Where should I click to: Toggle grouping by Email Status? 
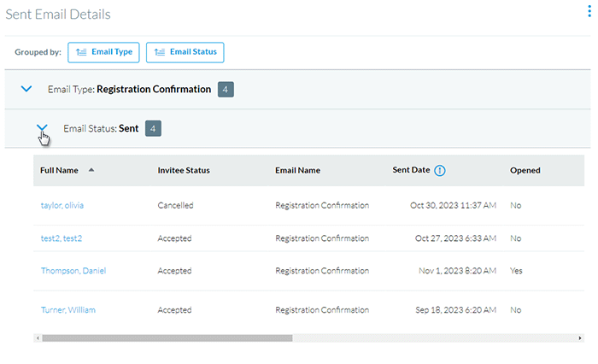pyautogui.click(x=185, y=52)
